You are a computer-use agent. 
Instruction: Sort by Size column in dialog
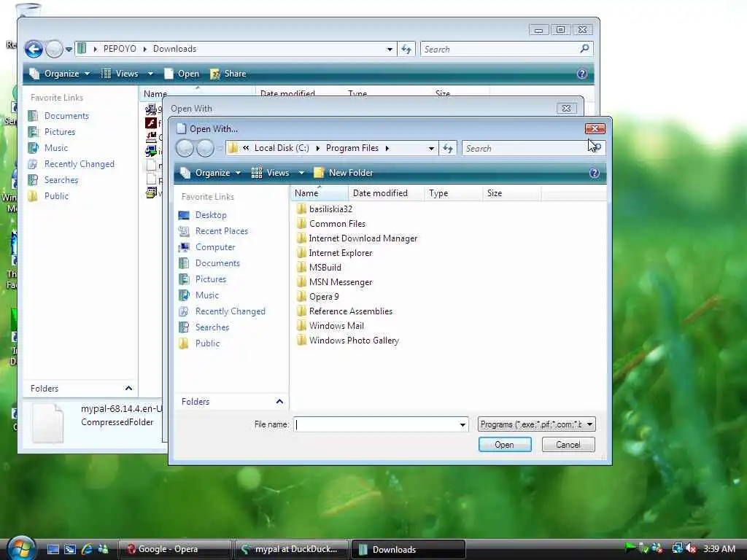pyautogui.click(x=511, y=193)
